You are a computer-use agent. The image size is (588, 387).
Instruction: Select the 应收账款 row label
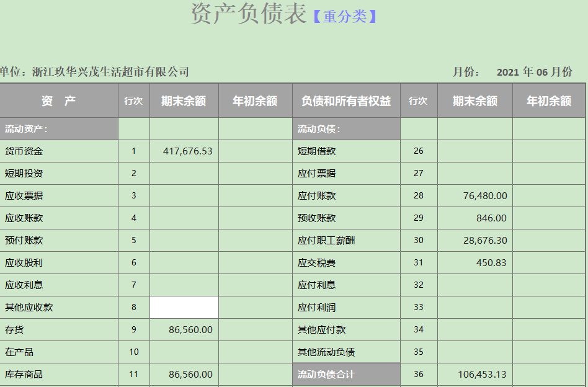(x=24, y=218)
